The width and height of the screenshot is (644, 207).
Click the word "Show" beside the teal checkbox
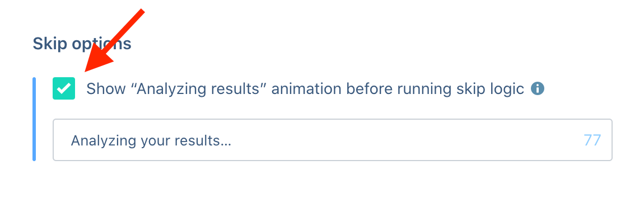(x=105, y=88)
